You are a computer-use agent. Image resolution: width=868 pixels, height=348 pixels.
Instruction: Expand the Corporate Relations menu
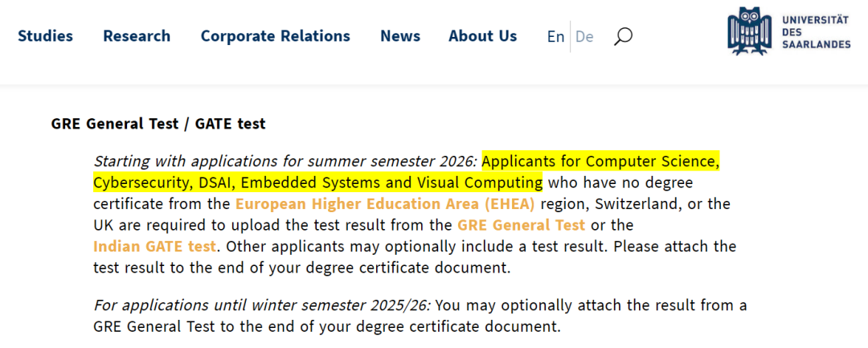point(275,36)
